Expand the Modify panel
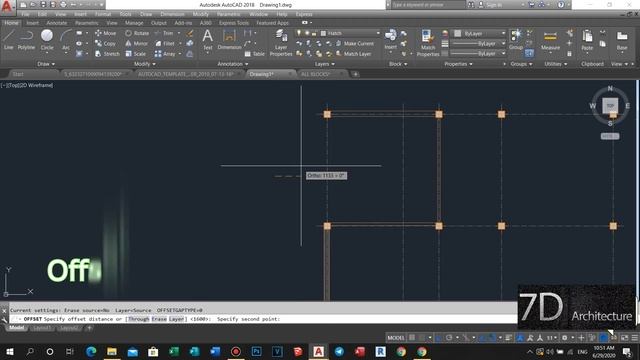Image resolution: width=640 pixels, height=360 pixels. [144, 64]
